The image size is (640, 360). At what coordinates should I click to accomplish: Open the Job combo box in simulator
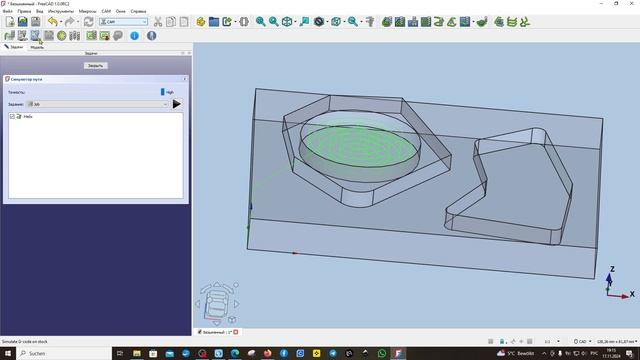pos(97,104)
